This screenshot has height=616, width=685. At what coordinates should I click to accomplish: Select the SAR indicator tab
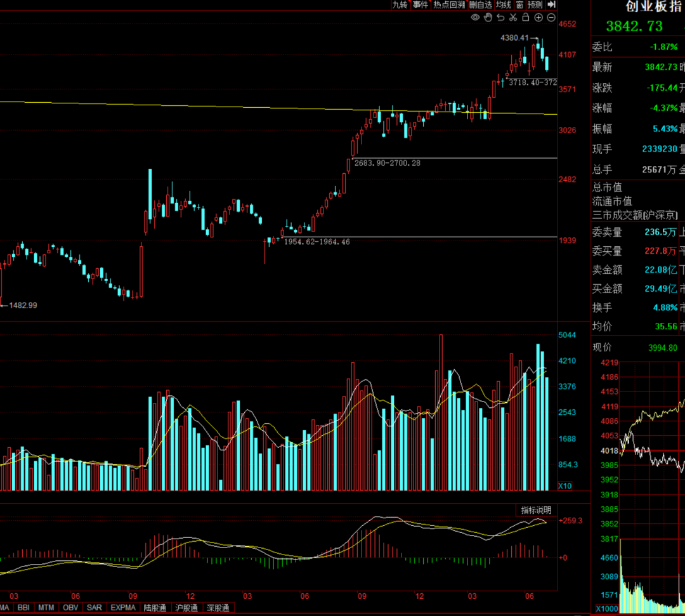tap(94, 608)
